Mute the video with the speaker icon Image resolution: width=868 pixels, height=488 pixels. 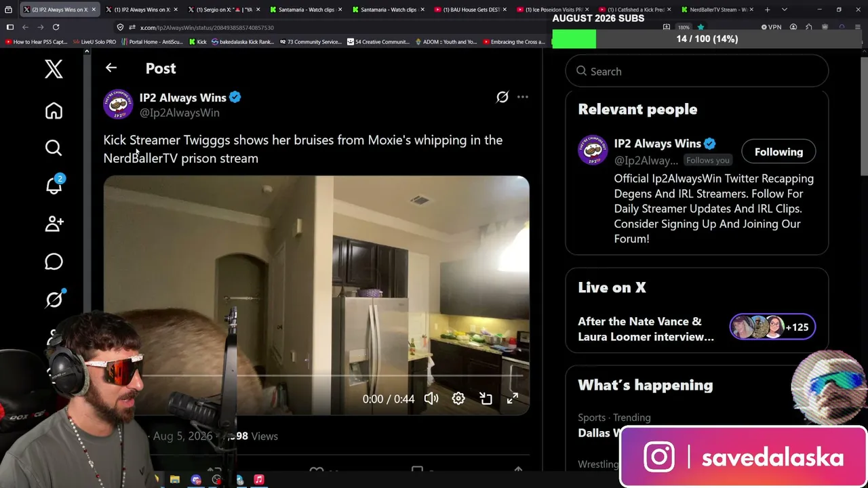(431, 399)
